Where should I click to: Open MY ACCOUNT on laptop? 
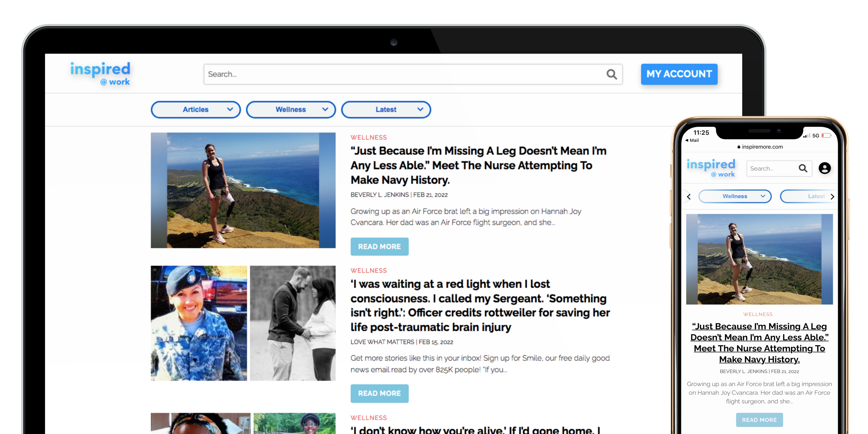[679, 74]
